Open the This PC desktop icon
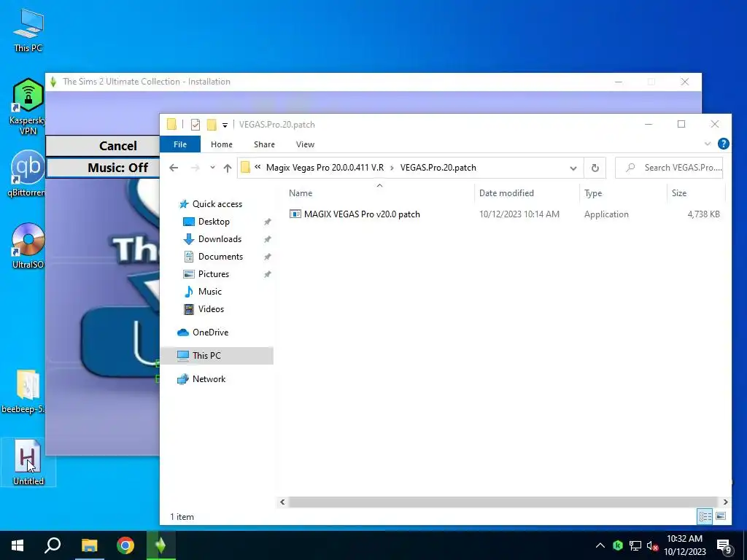Screen dimensions: 747x560 click(x=28, y=29)
